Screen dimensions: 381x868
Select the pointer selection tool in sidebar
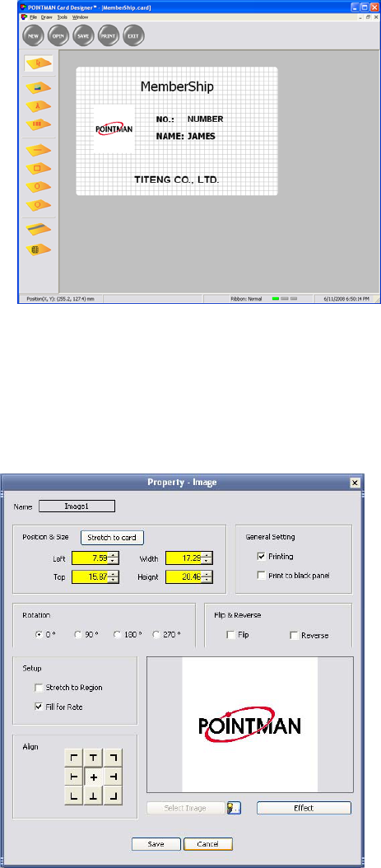point(38,63)
